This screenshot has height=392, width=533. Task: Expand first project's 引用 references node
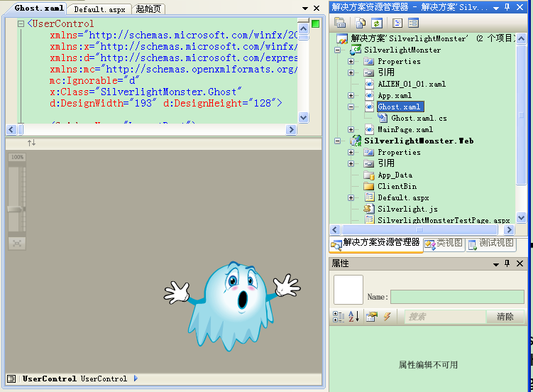pyautogui.click(x=351, y=72)
